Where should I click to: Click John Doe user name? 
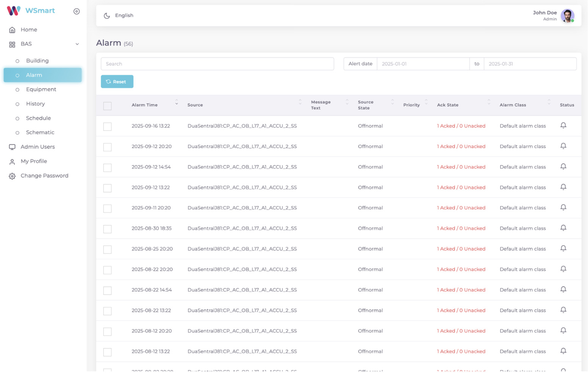click(x=545, y=13)
